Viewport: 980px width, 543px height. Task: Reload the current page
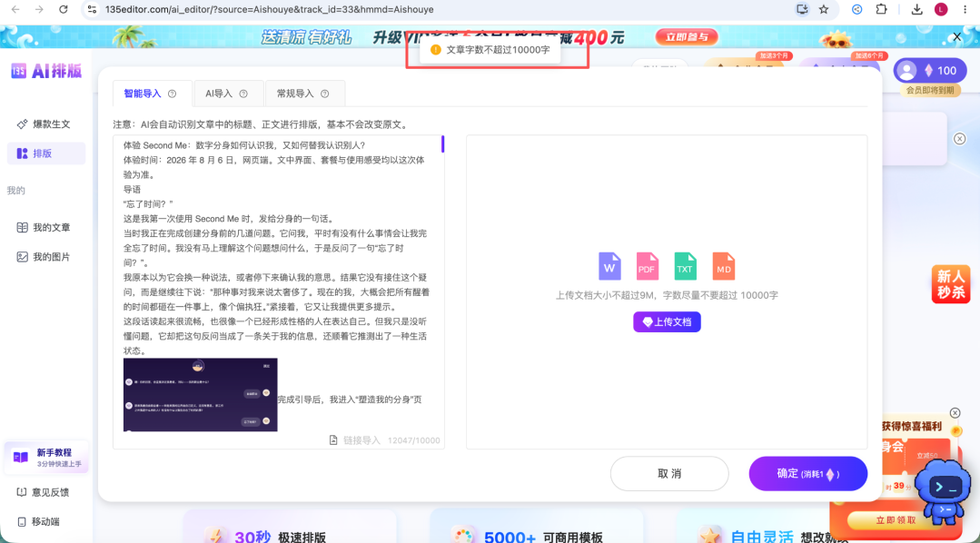64,9
